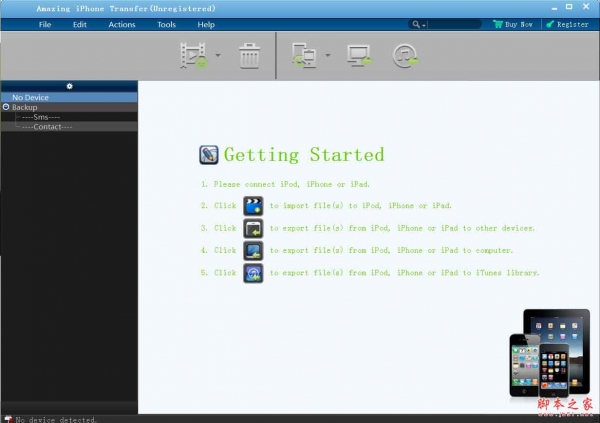600x423 pixels.
Task: Click the export to other devices icon in step 3
Action: (253, 228)
